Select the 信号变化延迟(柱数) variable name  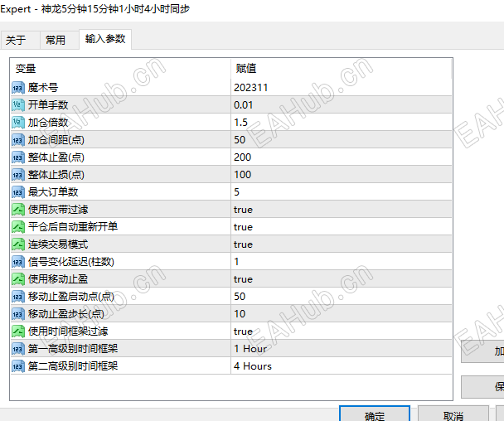[x=71, y=262]
